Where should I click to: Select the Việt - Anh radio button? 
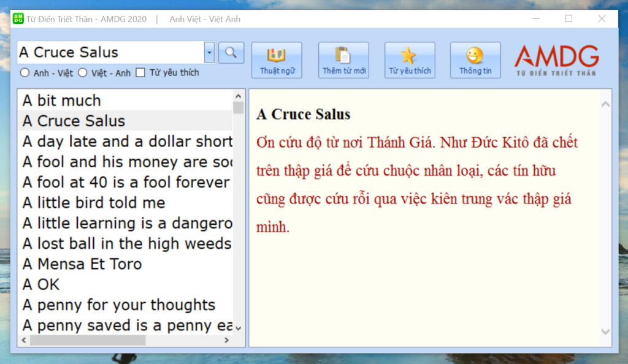click(x=83, y=73)
